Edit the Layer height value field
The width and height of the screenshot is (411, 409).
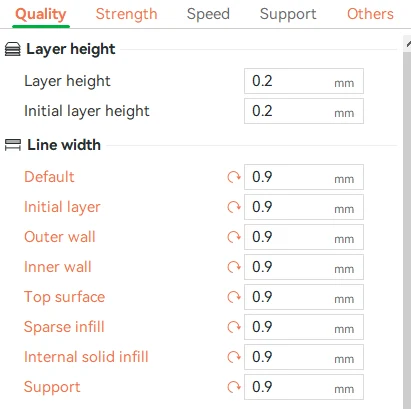[x=304, y=81]
